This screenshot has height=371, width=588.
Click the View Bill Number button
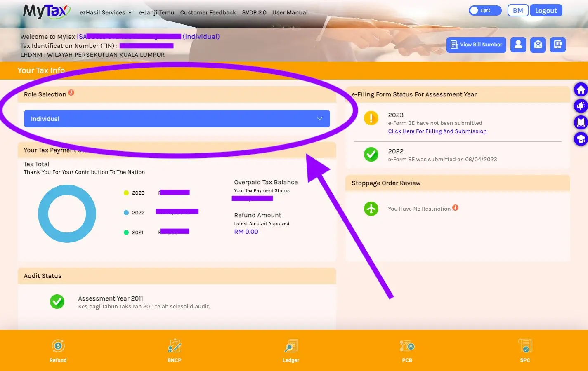(x=476, y=45)
